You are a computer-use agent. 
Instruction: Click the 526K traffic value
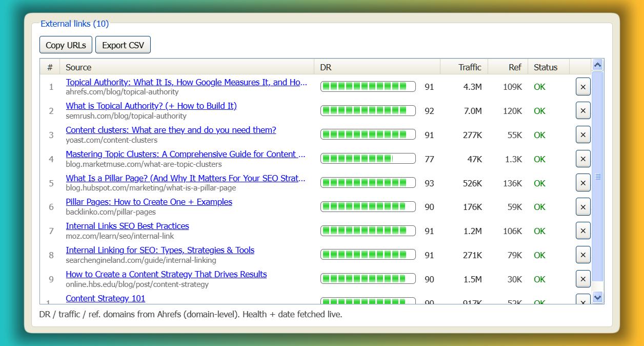pyautogui.click(x=472, y=183)
